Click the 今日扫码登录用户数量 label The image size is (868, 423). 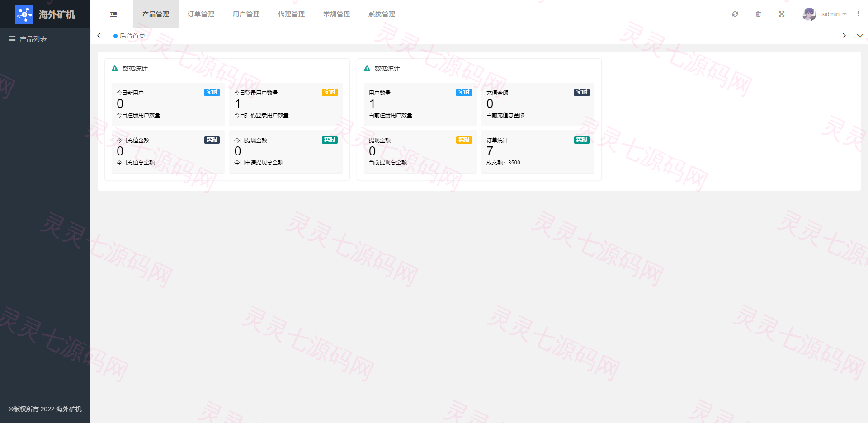tap(261, 115)
